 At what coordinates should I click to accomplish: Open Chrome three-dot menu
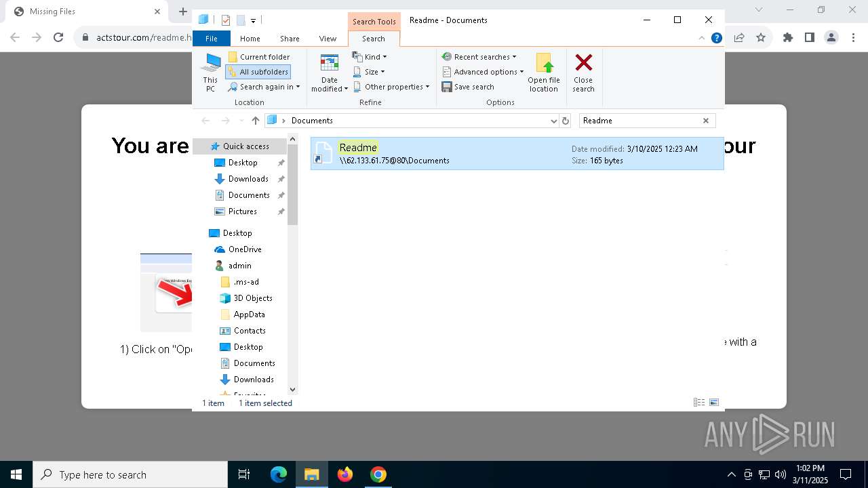point(853,38)
